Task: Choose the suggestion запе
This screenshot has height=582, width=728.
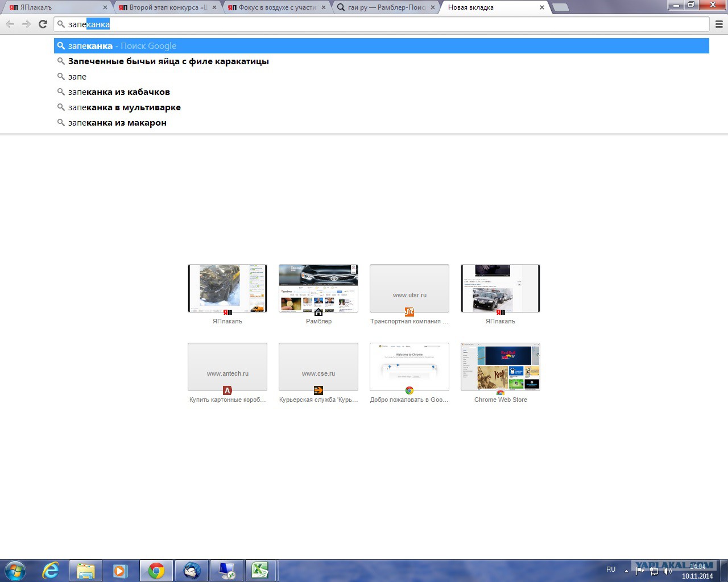Action: coord(382,77)
